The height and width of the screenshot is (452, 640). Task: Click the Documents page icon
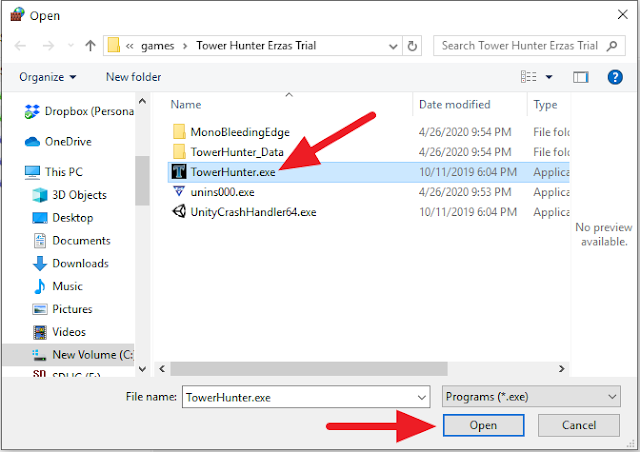[40, 241]
